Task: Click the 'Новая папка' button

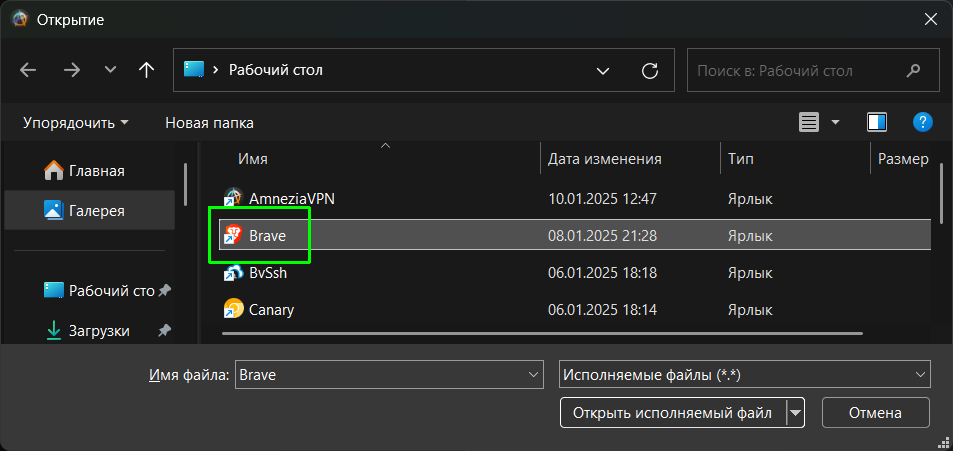Action: [x=210, y=123]
